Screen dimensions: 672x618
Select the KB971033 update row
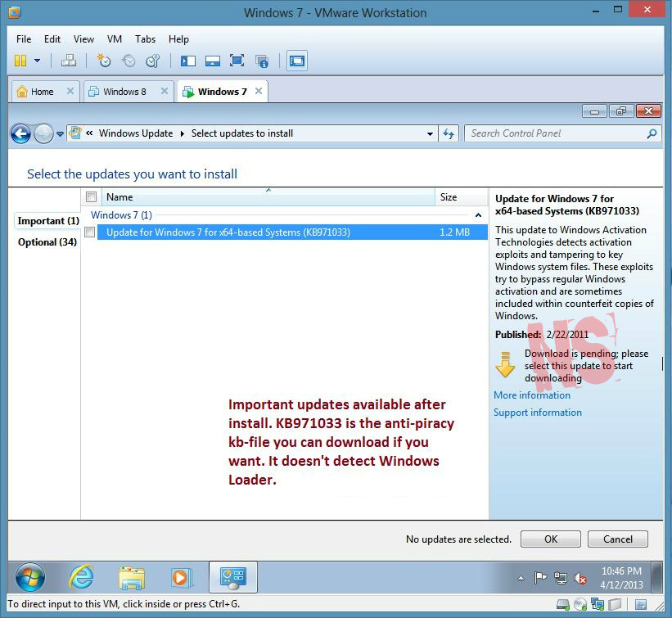(292, 232)
